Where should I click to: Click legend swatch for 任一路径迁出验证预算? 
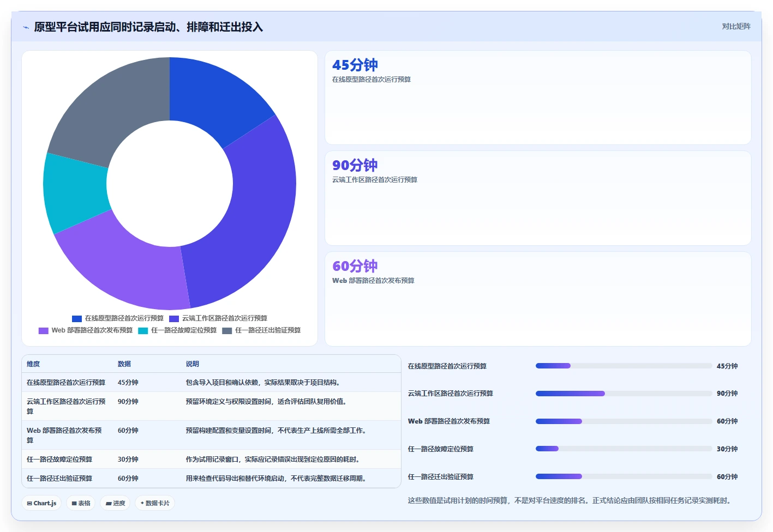(x=227, y=330)
